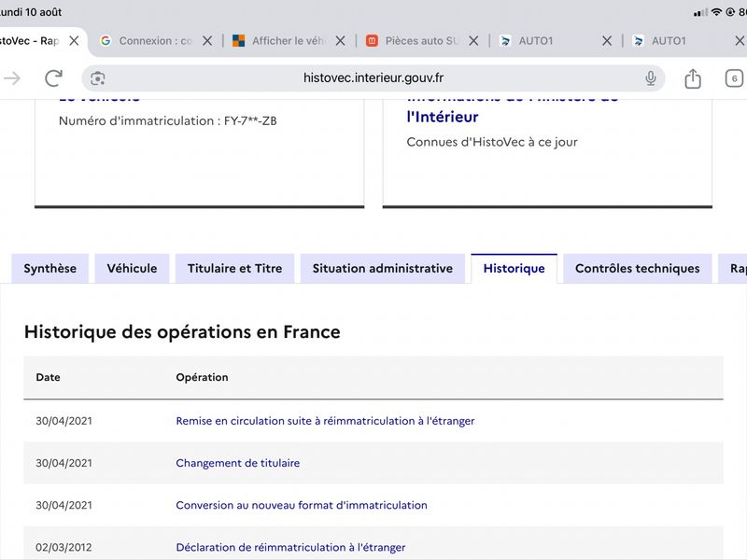Tap the Wi-Fi status bar icon

[716, 12]
